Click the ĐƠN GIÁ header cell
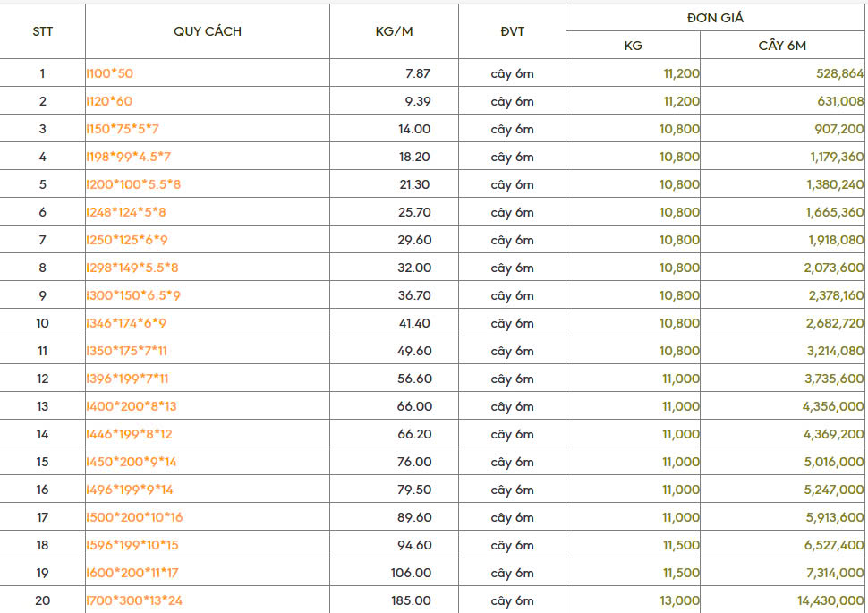This screenshot has height=613, width=868. tap(715, 18)
